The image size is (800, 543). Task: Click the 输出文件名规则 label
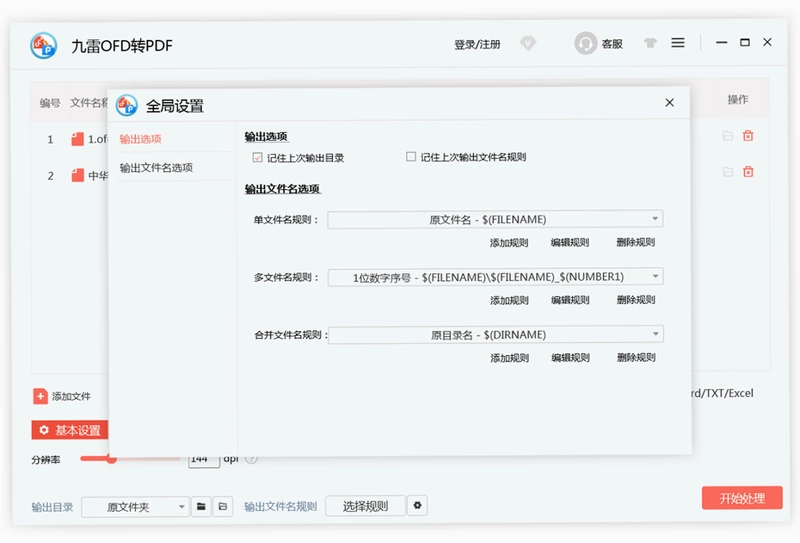click(x=281, y=506)
